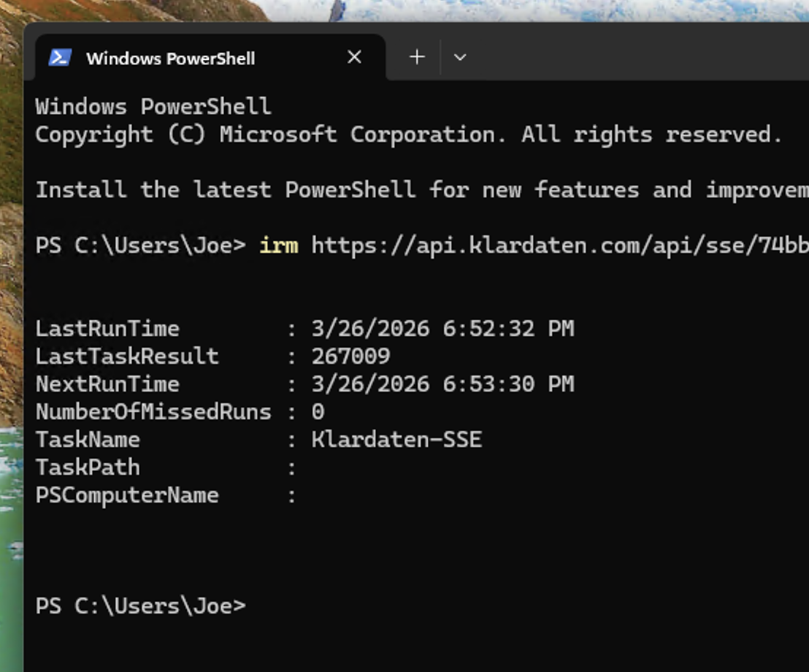The image size is (809, 672).
Task: Click the bottom PS C:\Users\Joe> prompt
Action: [140, 606]
